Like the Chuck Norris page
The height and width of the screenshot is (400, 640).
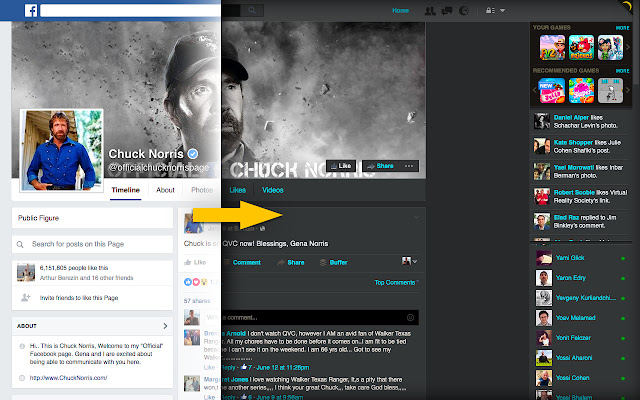point(341,165)
